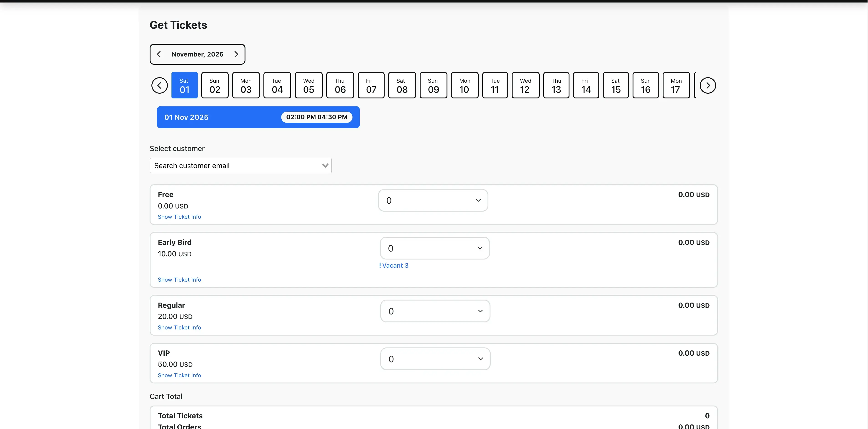Expand the customer email dropdown arrow
868x429 pixels.
click(x=325, y=166)
